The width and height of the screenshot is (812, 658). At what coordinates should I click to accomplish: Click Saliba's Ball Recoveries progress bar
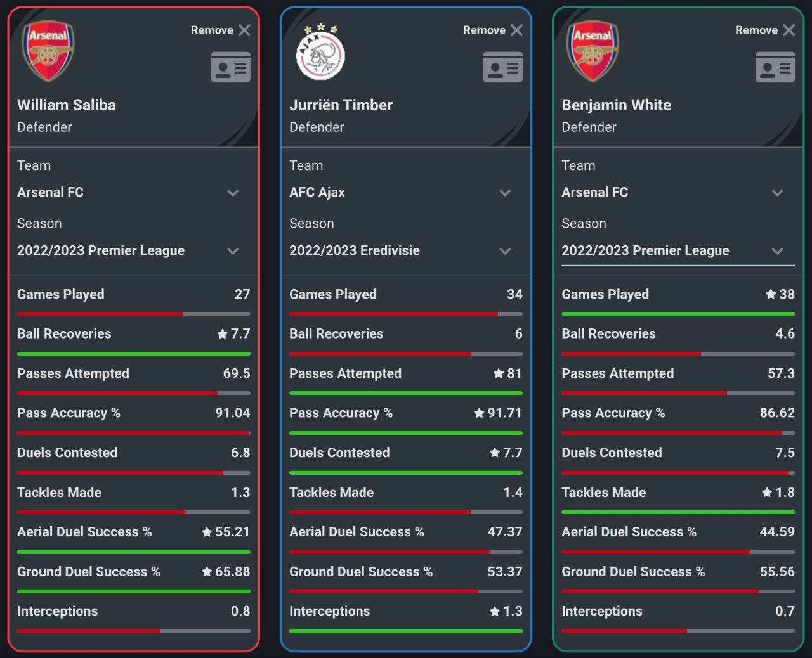[x=133, y=354]
